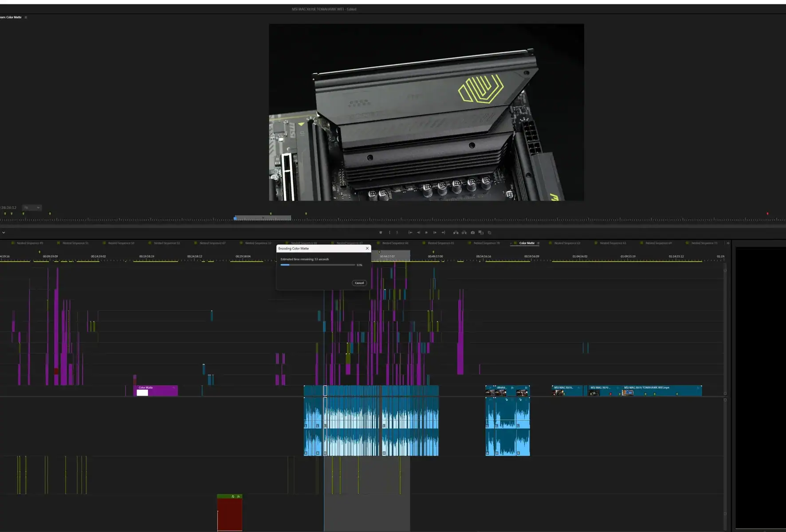Viewport: 786px width, 532px height.
Task: Click program monitor playhead in scrub bar
Action: [x=235, y=218]
